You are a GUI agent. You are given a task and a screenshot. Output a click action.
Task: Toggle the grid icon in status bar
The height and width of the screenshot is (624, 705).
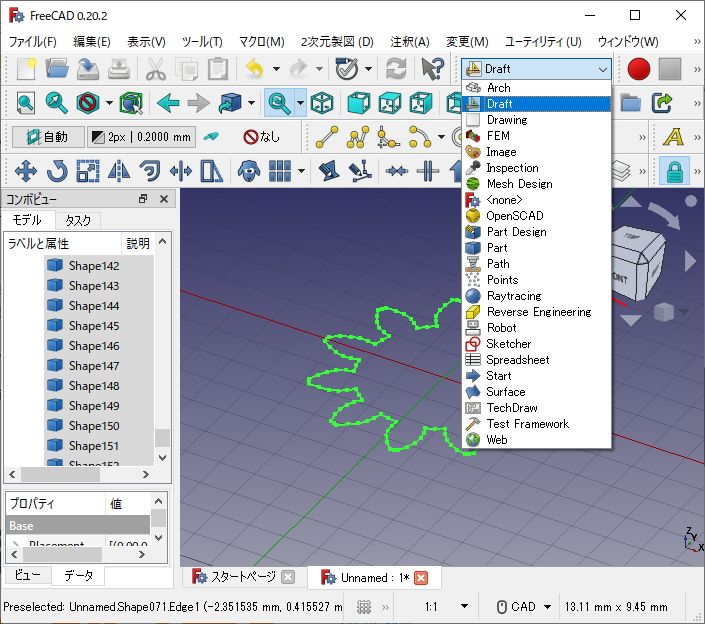click(364, 607)
